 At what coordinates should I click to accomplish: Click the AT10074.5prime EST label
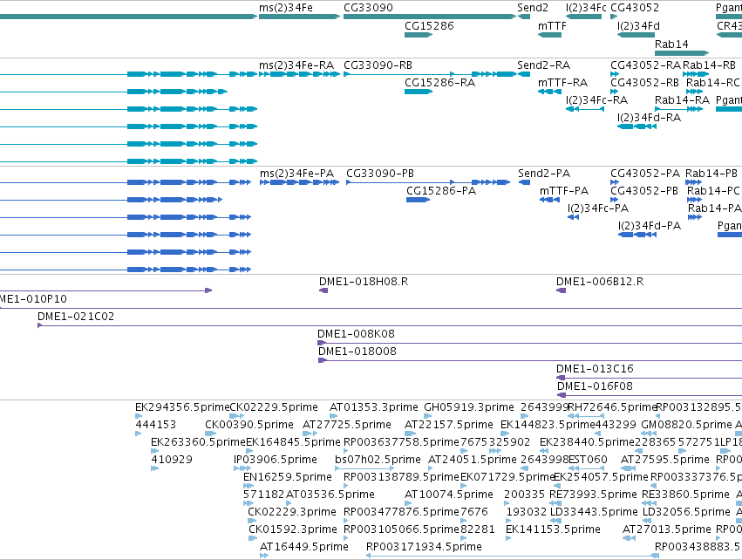tap(449, 495)
